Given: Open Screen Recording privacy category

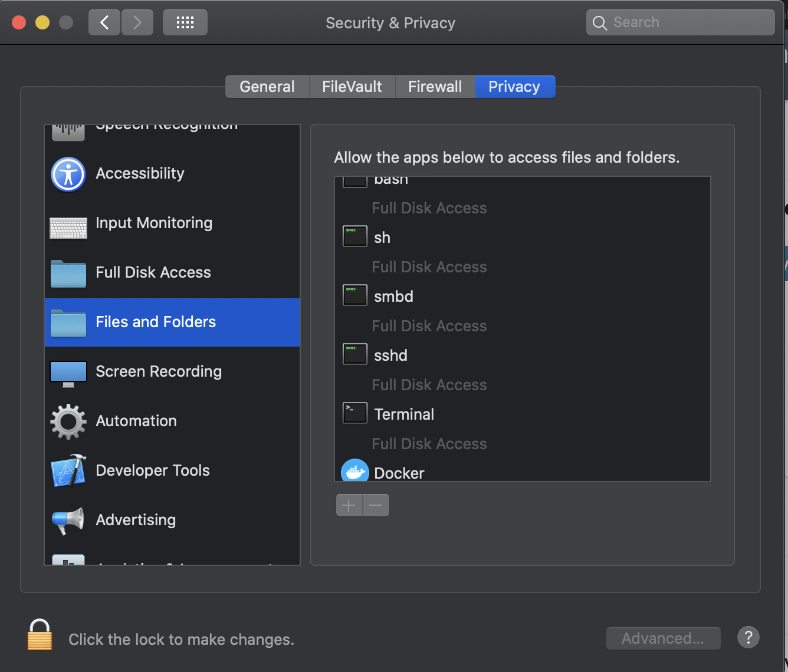Looking at the screenshot, I should [x=158, y=371].
